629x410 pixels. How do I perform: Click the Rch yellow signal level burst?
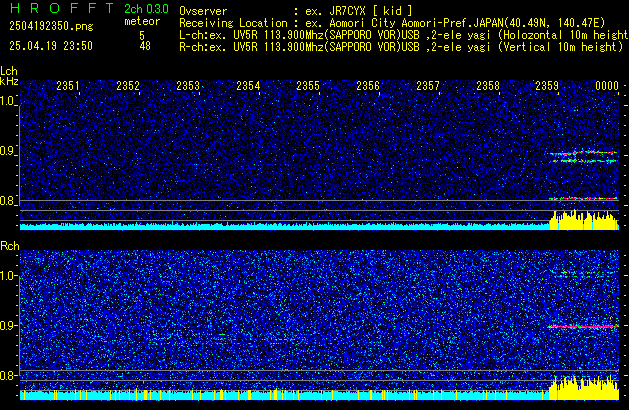click(584, 388)
